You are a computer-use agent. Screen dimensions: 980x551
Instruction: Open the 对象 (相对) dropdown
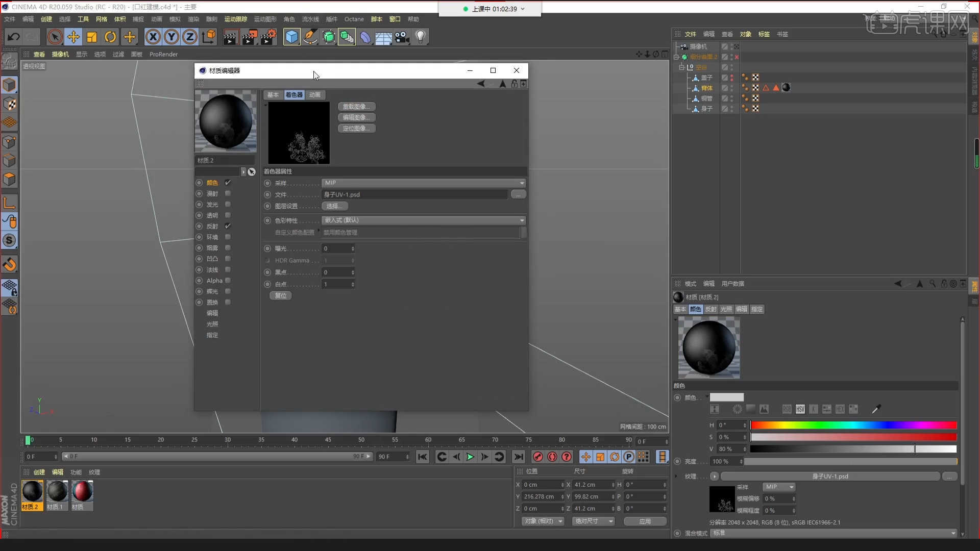click(x=543, y=521)
